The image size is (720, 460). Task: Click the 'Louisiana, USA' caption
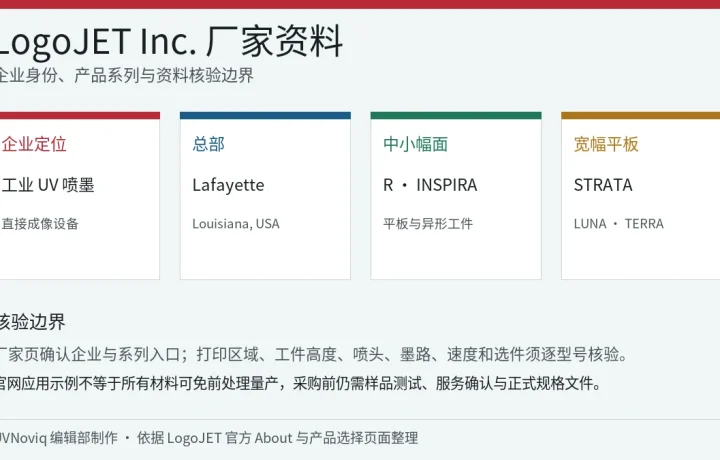tap(236, 224)
